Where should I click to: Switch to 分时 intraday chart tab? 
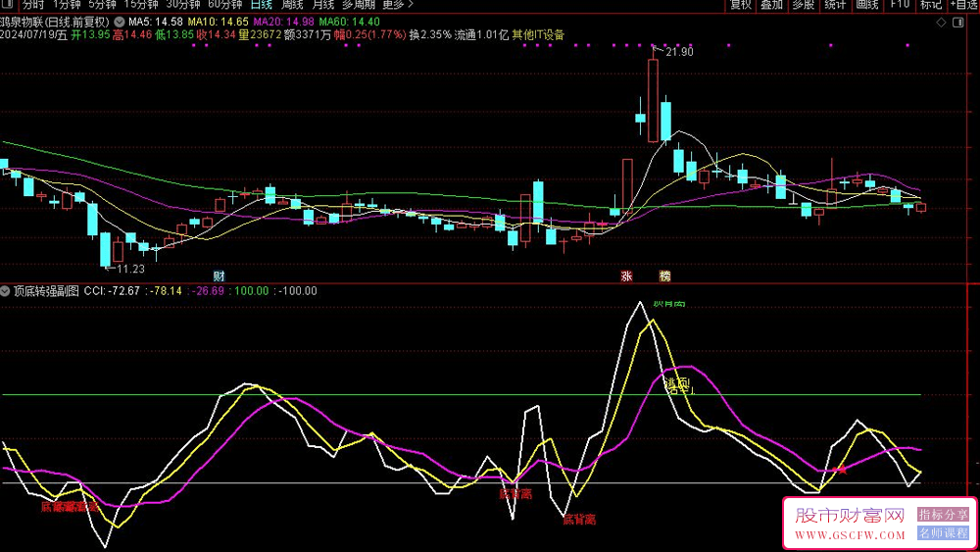32,4
